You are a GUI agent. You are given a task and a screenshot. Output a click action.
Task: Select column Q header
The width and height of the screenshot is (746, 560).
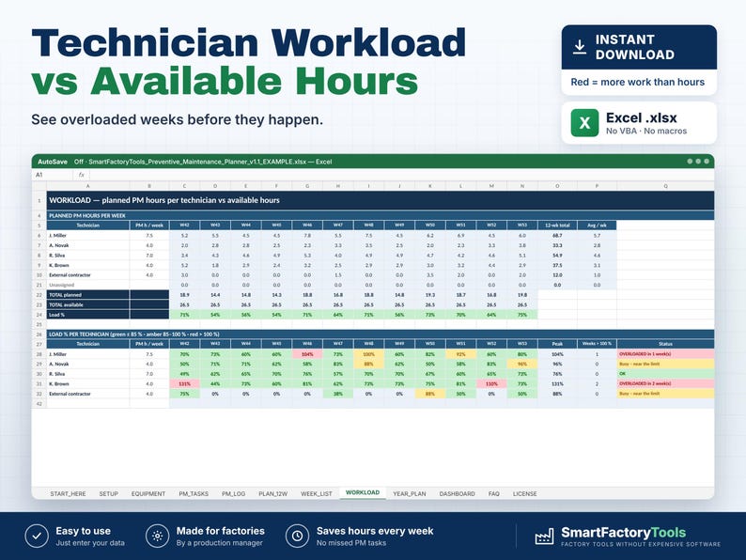pos(665,186)
